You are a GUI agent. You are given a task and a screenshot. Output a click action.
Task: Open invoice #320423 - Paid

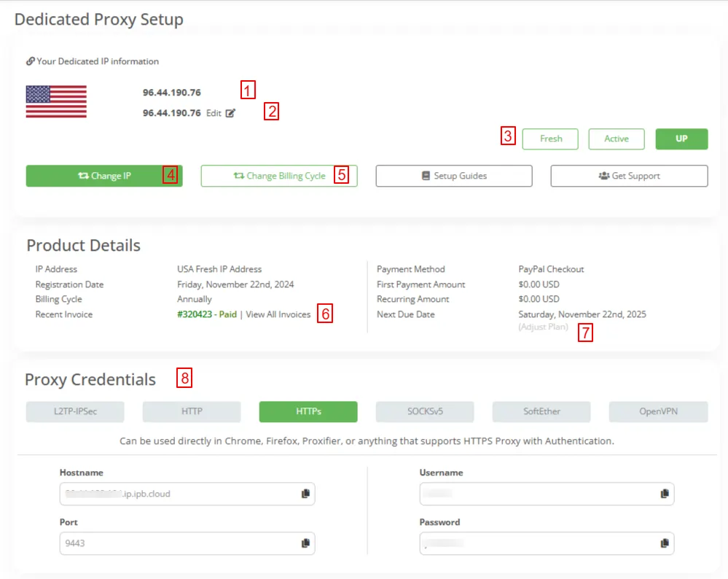tap(207, 314)
